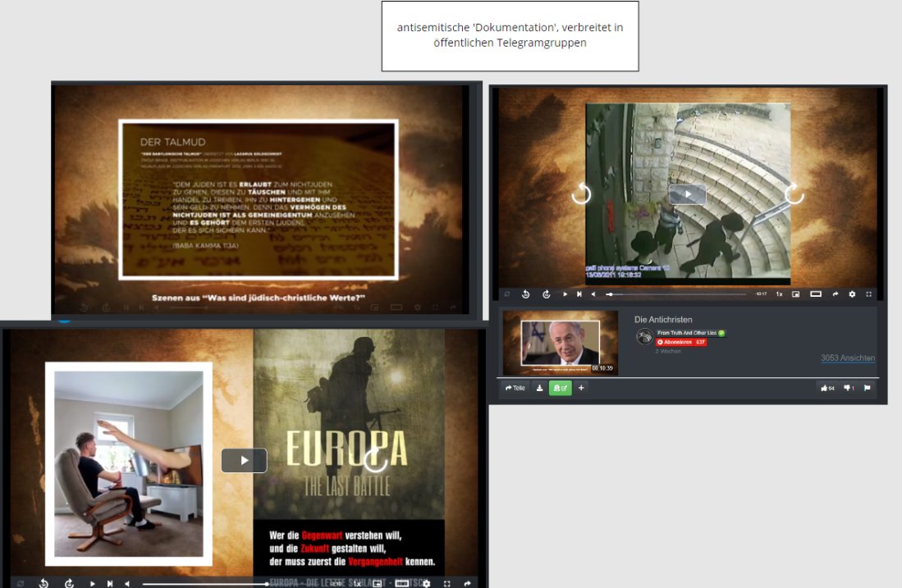Image resolution: width=902 pixels, height=588 pixels.
Task: Open 1x playback speed menu in Die Antichristen player
Action: pyautogui.click(x=779, y=294)
